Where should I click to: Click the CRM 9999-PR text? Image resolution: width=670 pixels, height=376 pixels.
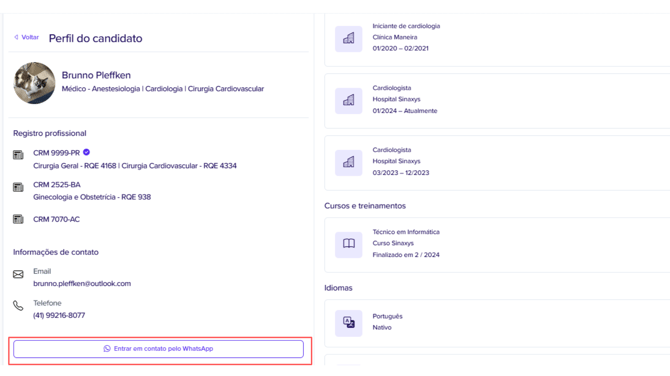[56, 153]
